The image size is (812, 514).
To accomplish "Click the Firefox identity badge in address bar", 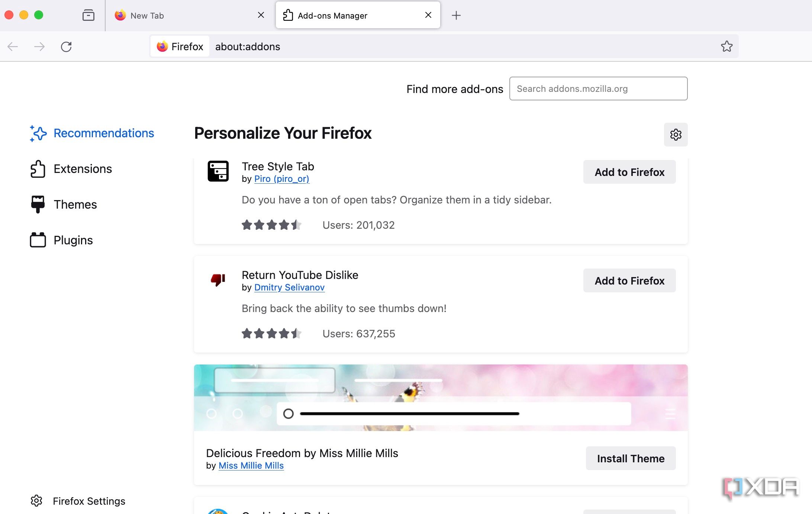I will [180, 46].
